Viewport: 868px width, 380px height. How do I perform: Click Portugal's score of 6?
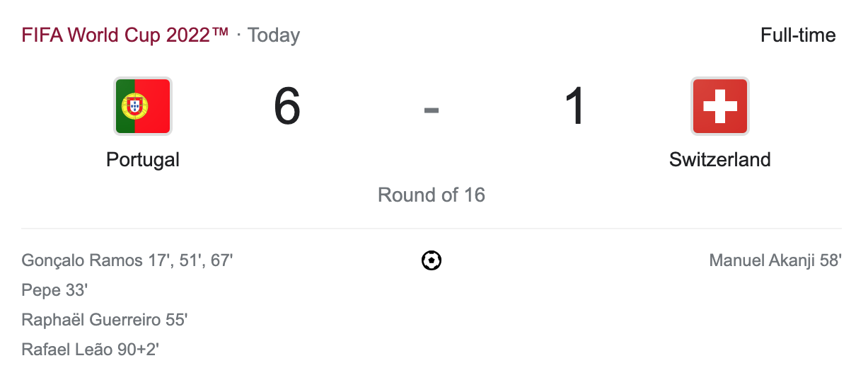(287, 108)
